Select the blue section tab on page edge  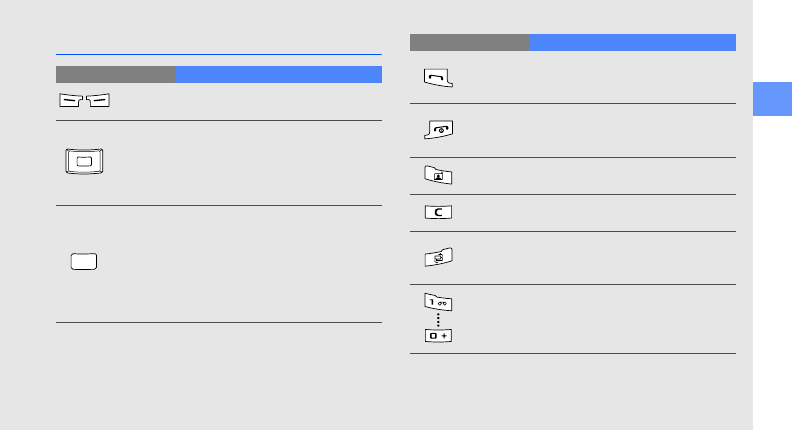771,97
